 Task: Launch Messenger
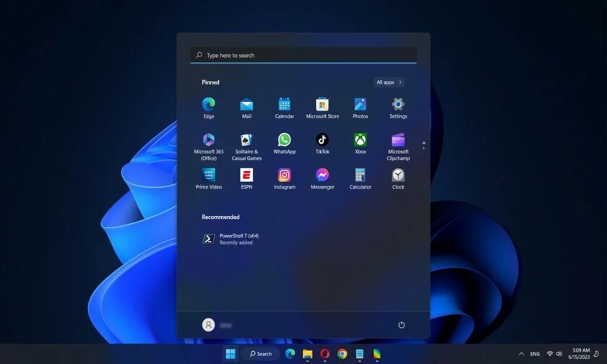pos(322,178)
